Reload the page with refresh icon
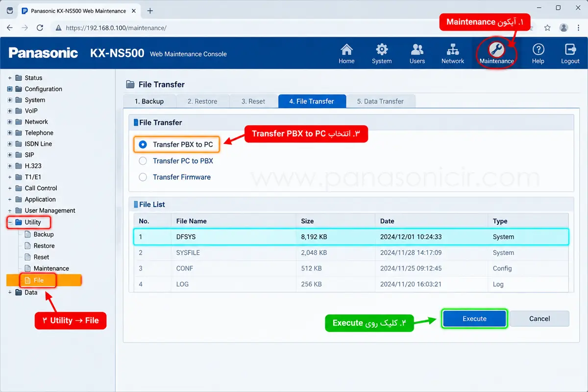 40,28
